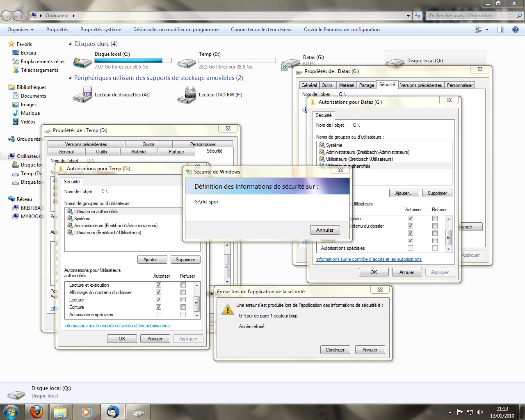Viewport: 525px width, 420px height.
Task: Deny Écriture in Temp (D:) permissions
Action: [183, 307]
